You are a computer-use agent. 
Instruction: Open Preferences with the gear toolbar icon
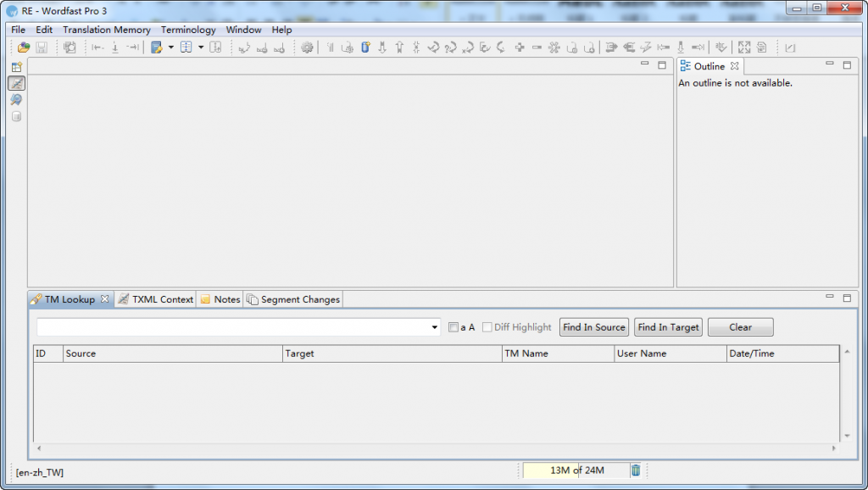[306, 47]
